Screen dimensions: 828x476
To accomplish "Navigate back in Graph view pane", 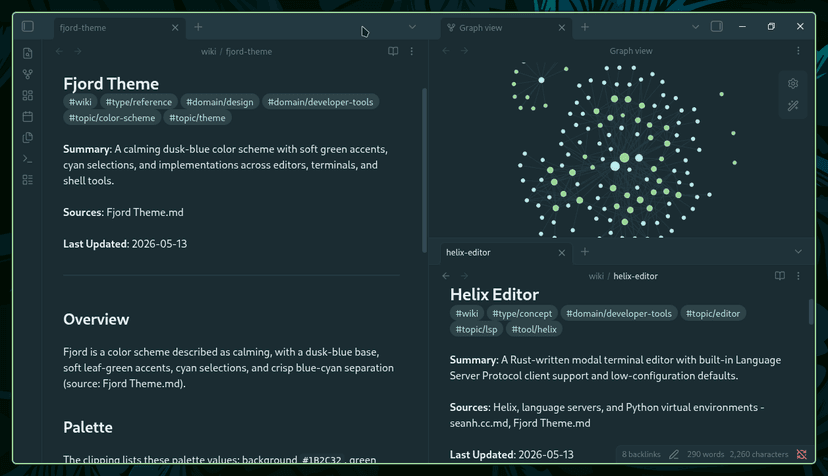I will (x=446, y=51).
